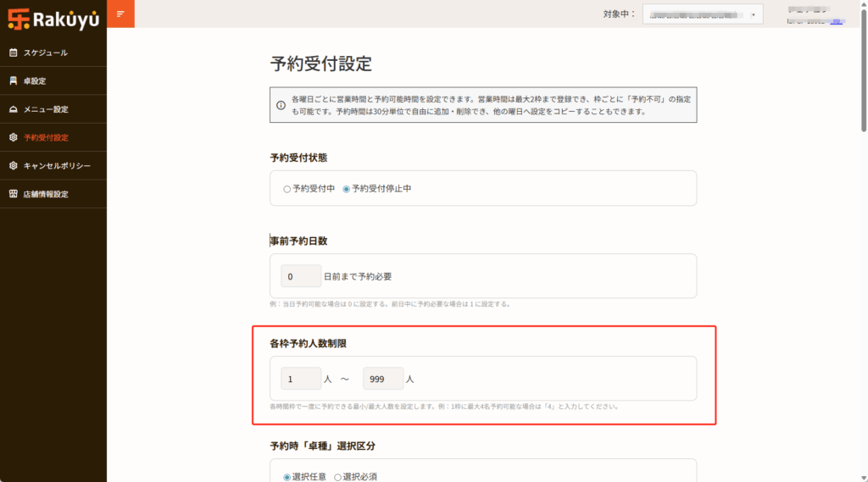Focus the maximum people field showing 999

382,379
